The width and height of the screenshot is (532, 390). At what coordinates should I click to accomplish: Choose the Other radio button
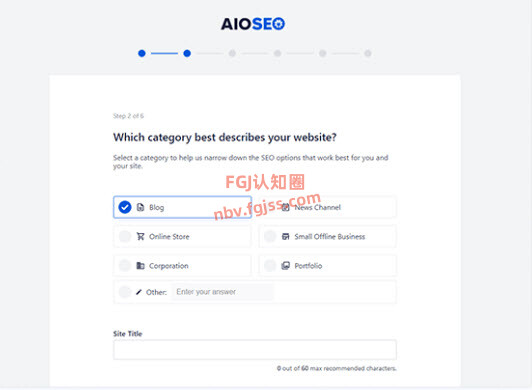(x=125, y=292)
